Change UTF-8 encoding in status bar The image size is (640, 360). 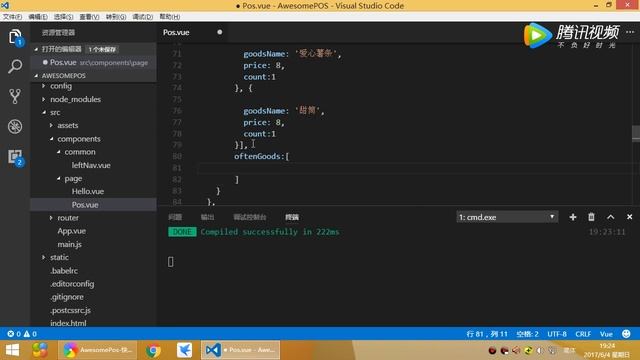pyautogui.click(x=557, y=334)
